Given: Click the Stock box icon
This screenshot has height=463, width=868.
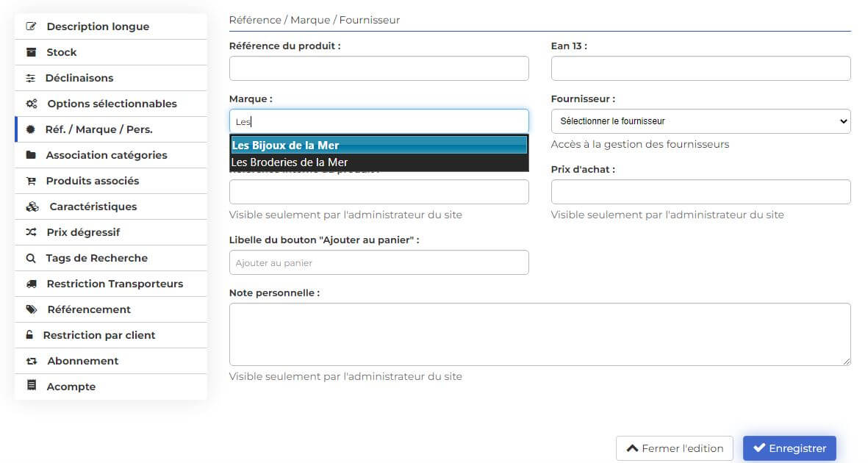Looking at the screenshot, I should 31,52.
